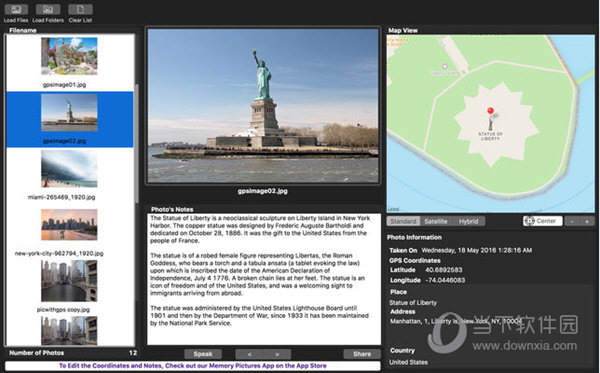Screen dimensions: 600x373
Task: Click the Load Files toolbar icon
Action: 16,10
